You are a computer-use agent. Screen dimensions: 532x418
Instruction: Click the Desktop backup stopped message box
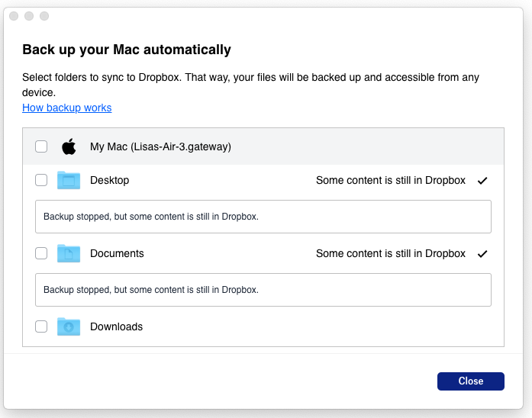[x=263, y=217]
